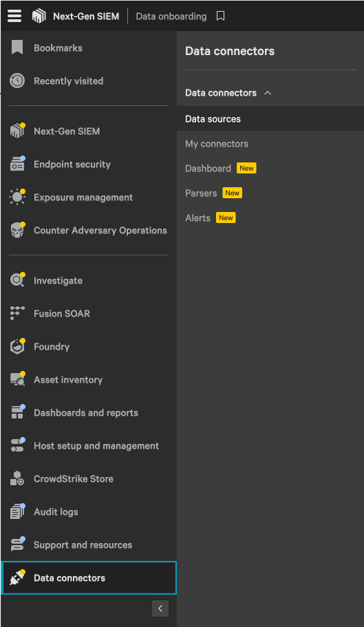Select the Foundry flask icon
The width and height of the screenshot is (364, 627).
[17, 346]
